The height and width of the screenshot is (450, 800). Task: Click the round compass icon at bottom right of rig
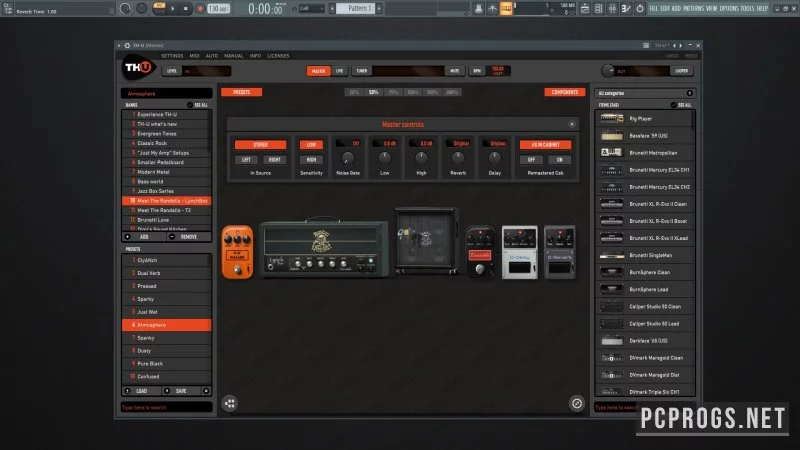577,404
